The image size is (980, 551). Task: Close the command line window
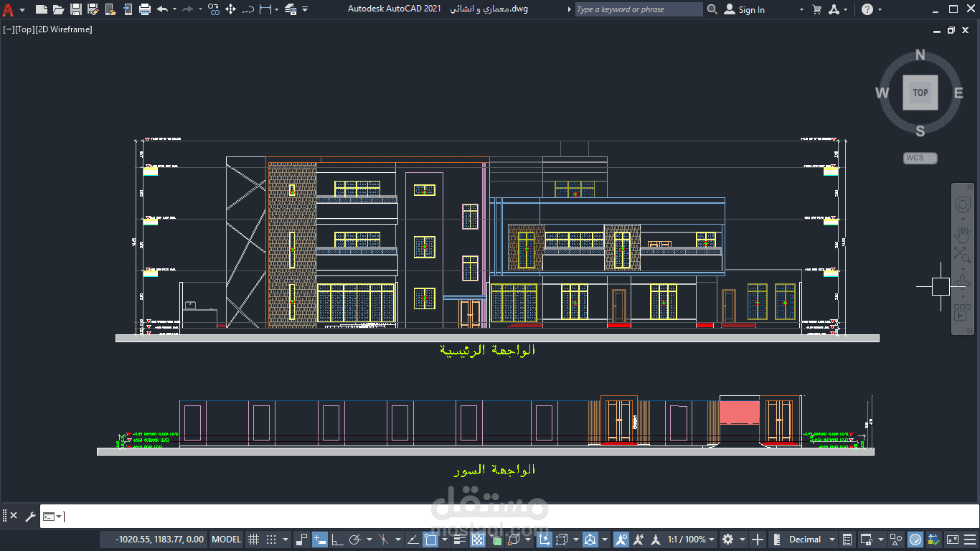14,516
